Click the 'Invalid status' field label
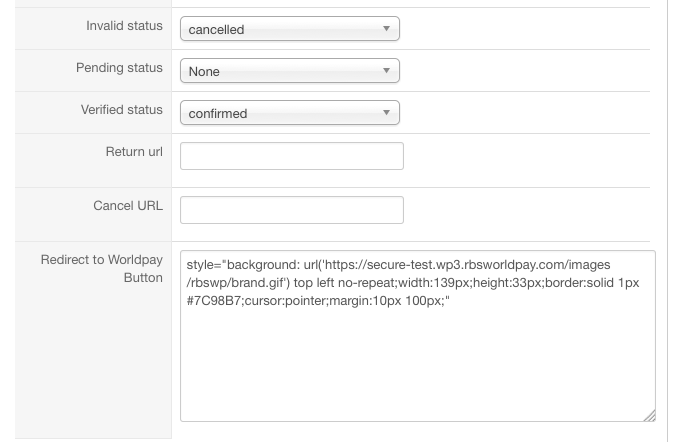This screenshot has width=683, height=442. [124, 26]
